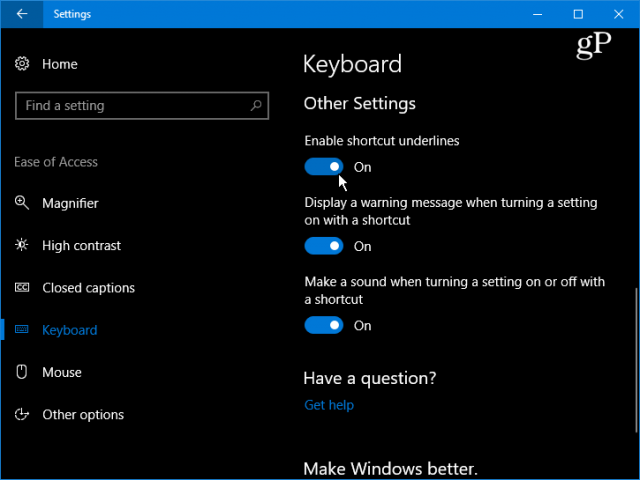
Task: Click the Mouse icon in sidebar
Action: (x=22, y=372)
